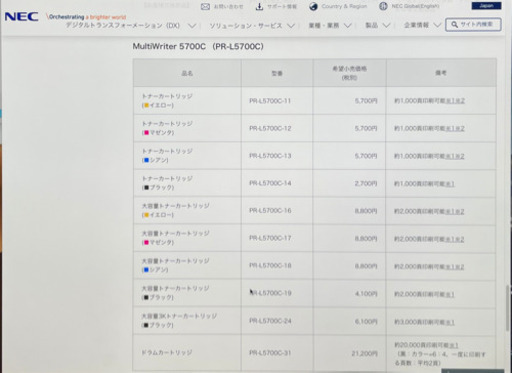The width and height of the screenshot is (512, 373).
Task: Open the 製品 menu
Action: coord(371,25)
